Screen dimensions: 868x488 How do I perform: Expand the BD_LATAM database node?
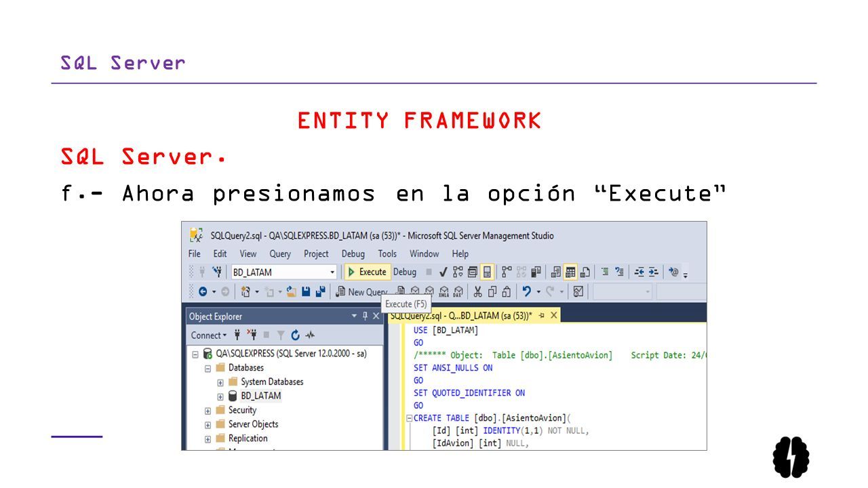pyautogui.click(x=220, y=396)
